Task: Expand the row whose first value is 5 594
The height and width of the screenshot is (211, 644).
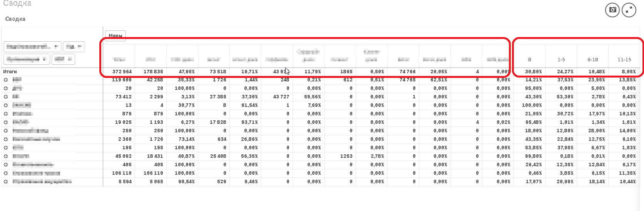Action: tap(6, 182)
